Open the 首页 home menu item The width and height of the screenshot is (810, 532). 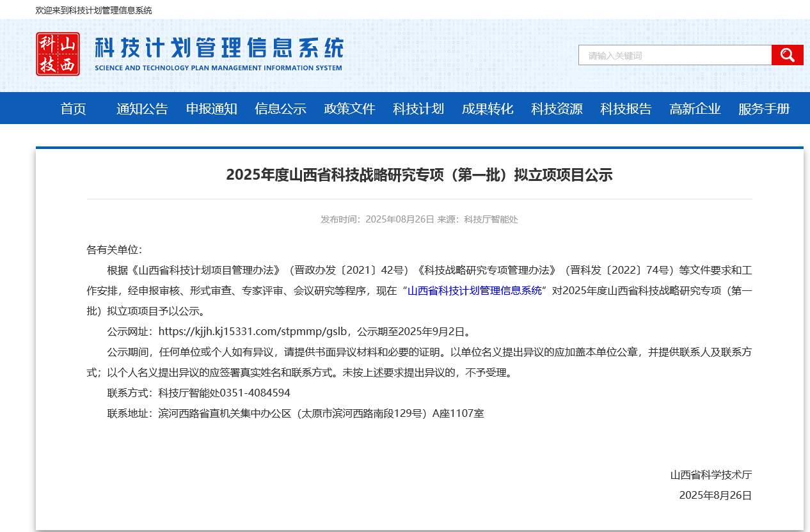click(x=73, y=109)
